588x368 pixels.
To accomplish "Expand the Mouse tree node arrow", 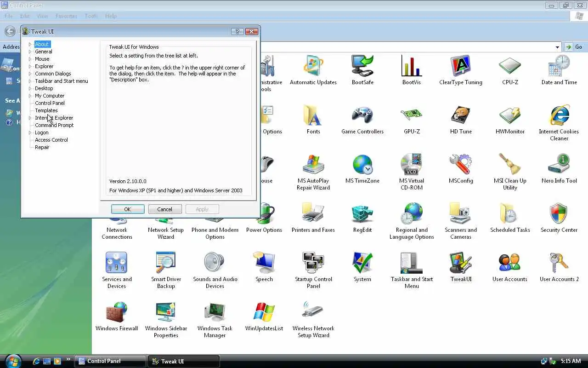I will click(x=30, y=59).
